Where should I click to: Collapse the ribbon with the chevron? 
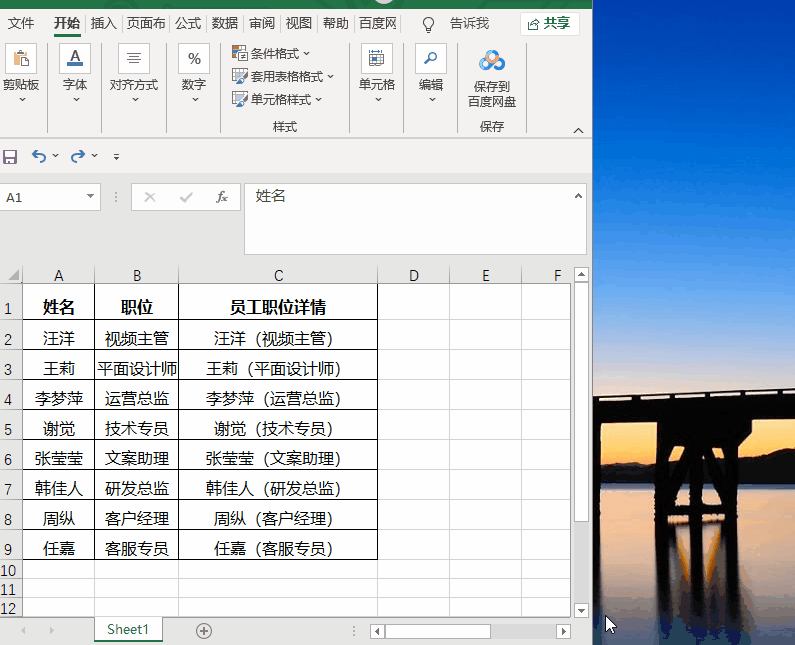579,130
